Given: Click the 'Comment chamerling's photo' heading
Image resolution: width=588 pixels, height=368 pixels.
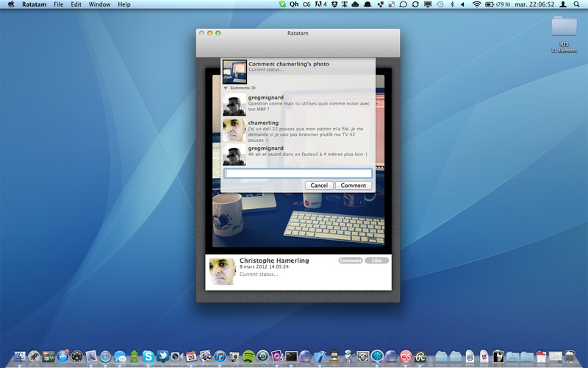Looking at the screenshot, I should tap(289, 64).
